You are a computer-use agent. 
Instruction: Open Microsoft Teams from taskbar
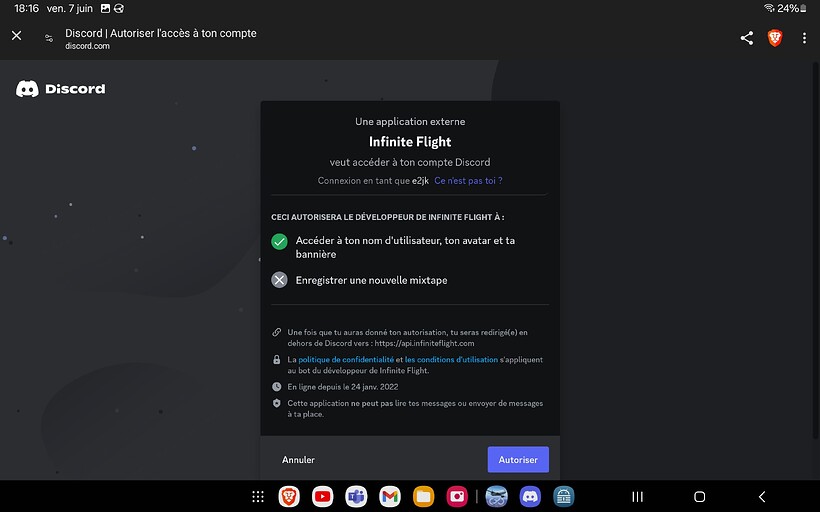(x=356, y=497)
